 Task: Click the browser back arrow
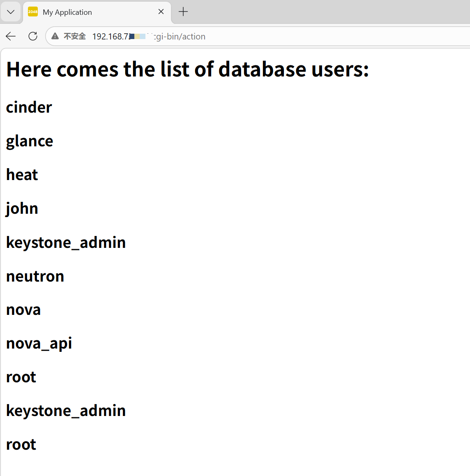click(x=11, y=37)
